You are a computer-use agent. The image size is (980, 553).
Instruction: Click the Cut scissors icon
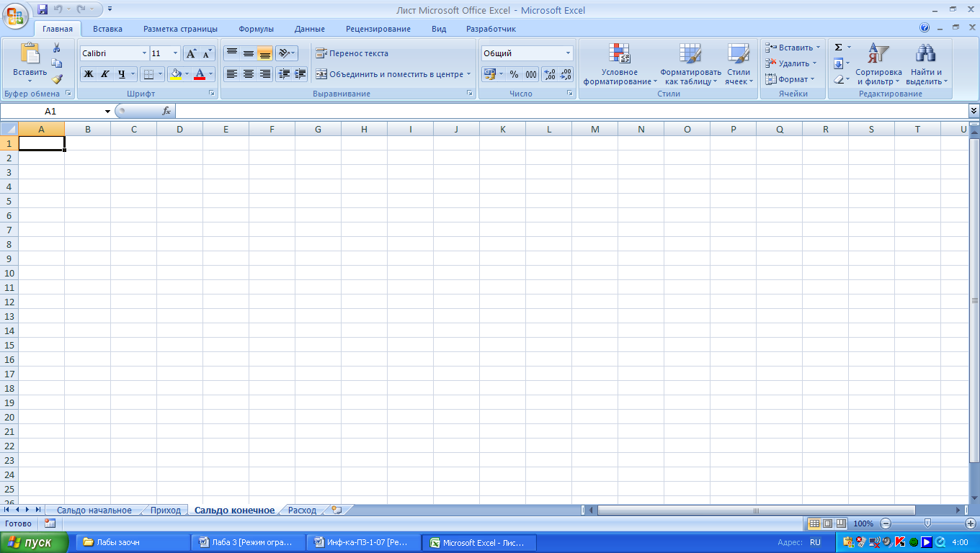(x=57, y=48)
